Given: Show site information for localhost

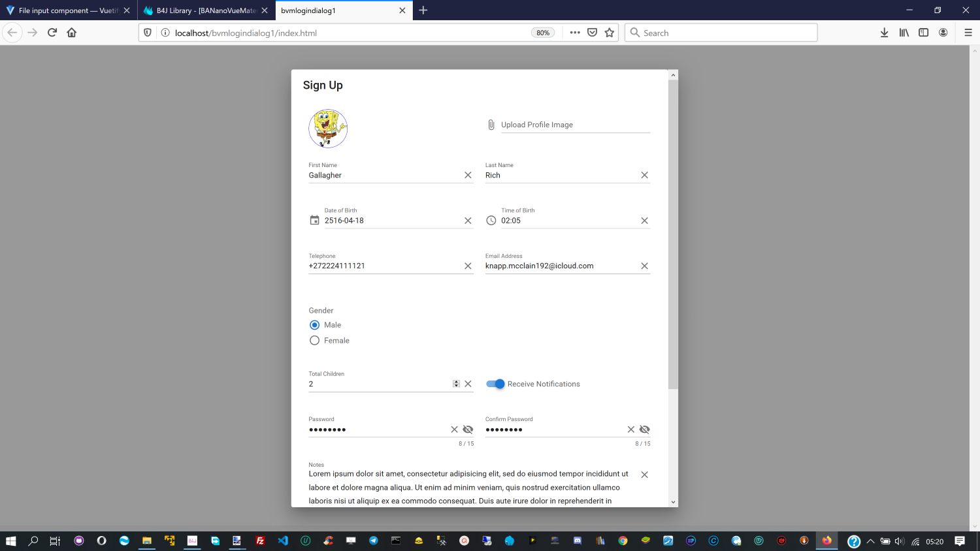Looking at the screenshot, I should tap(165, 33).
